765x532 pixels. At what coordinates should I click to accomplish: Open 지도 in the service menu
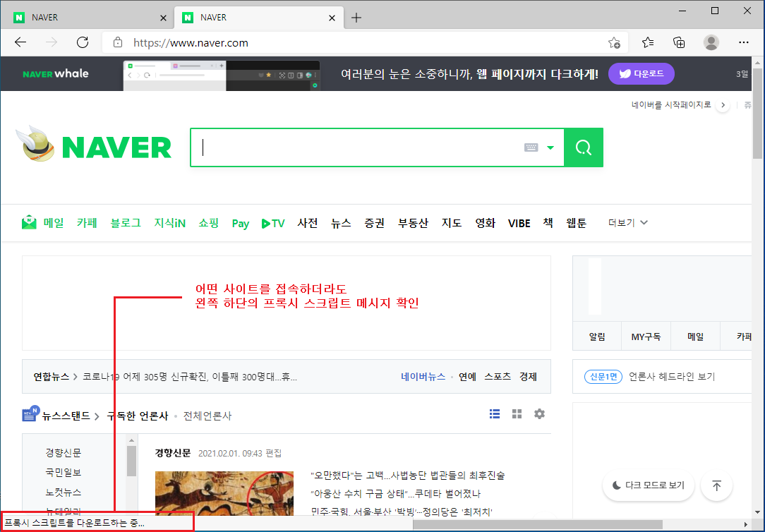point(452,223)
